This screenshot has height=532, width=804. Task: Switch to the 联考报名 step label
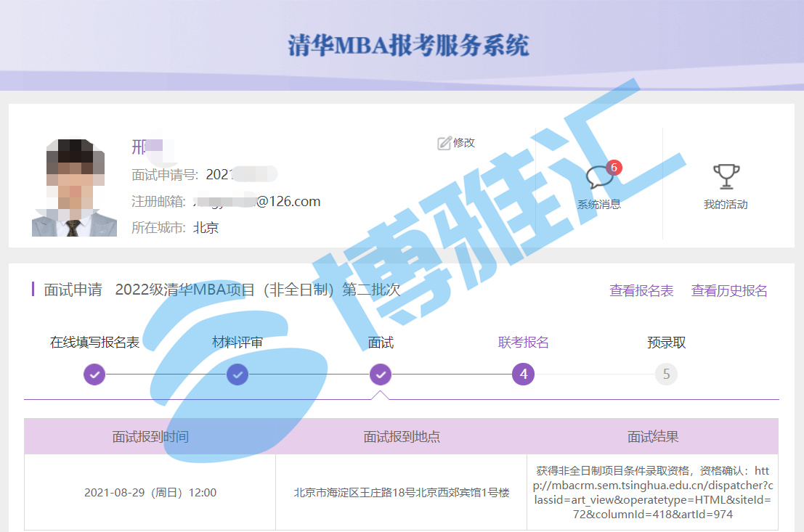(523, 343)
